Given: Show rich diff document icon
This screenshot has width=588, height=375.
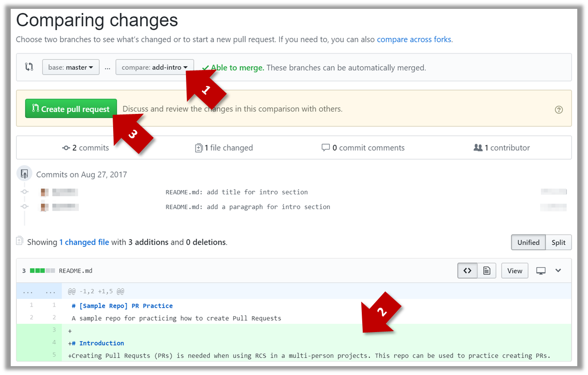Looking at the screenshot, I should tap(487, 270).
